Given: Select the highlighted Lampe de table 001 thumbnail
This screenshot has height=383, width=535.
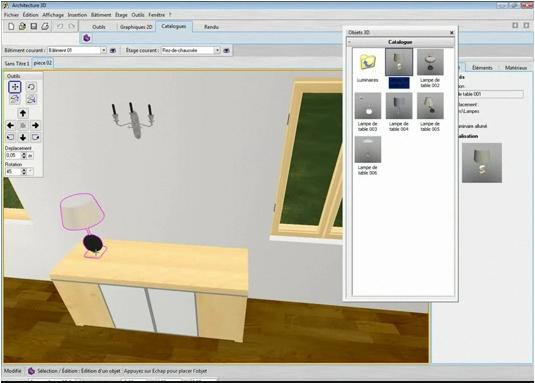Looking at the screenshot, I should (399, 62).
